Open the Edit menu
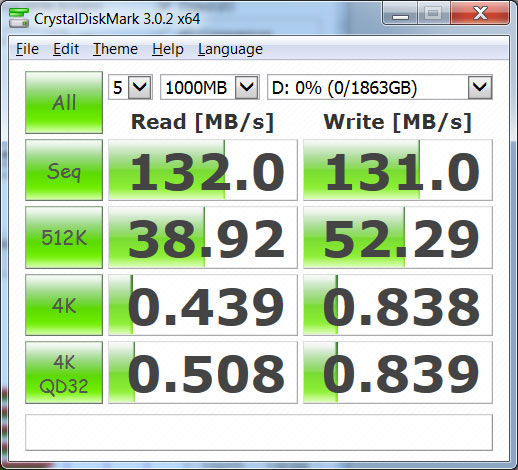Viewport: 518px width, 470px height. pyautogui.click(x=66, y=49)
